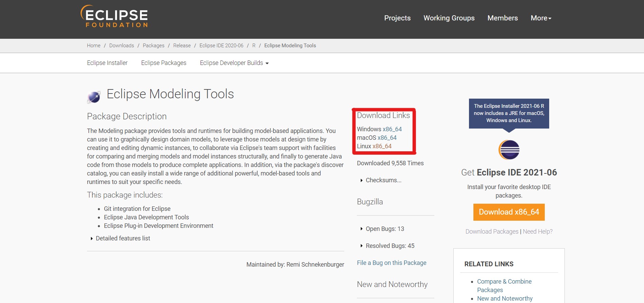
Task: Expand the Resolved Bugs: 45 list
Action: [x=387, y=246]
